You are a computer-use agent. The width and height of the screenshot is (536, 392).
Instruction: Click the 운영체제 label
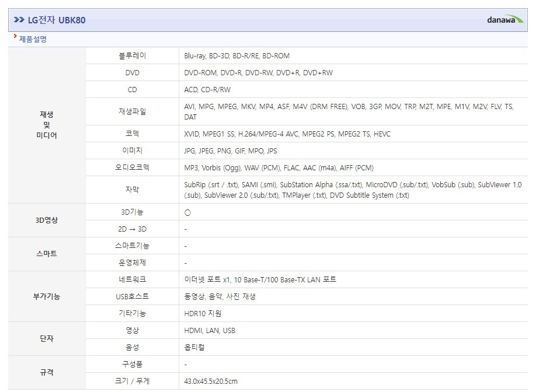click(133, 262)
